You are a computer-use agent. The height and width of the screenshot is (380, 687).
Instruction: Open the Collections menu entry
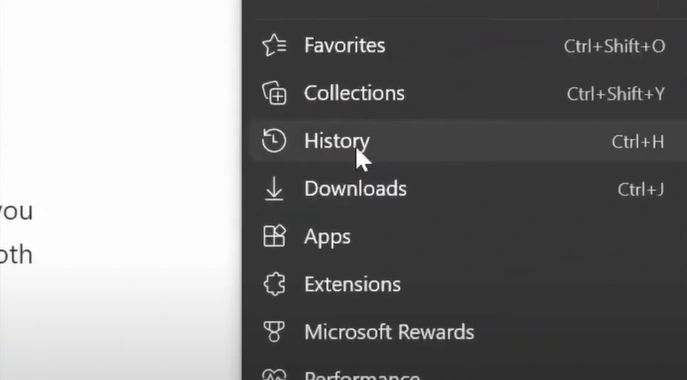(x=464, y=93)
